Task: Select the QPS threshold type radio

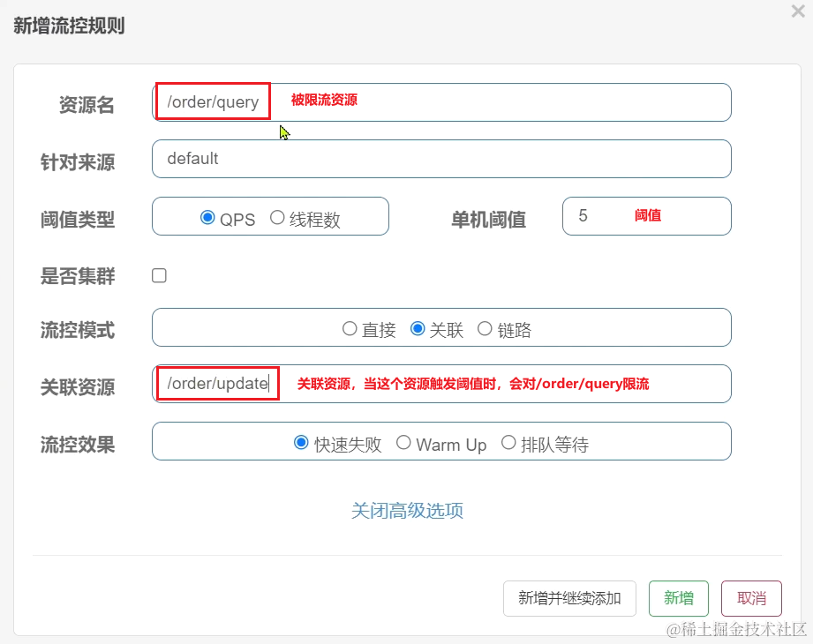Action: coord(207,218)
